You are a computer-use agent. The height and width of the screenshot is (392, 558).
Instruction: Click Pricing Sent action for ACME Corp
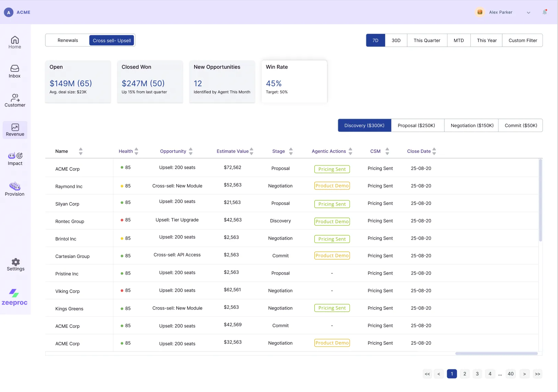(x=332, y=169)
